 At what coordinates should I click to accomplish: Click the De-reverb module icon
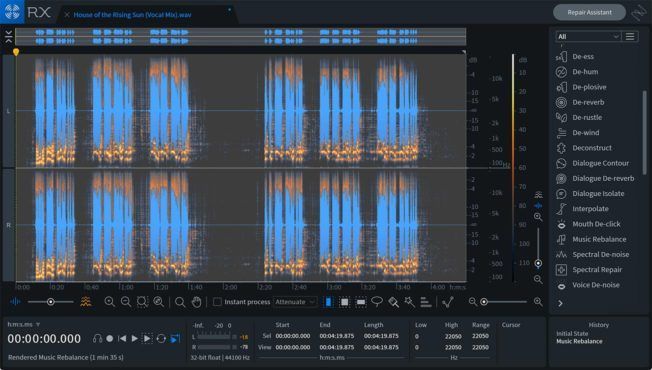point(561,102)
